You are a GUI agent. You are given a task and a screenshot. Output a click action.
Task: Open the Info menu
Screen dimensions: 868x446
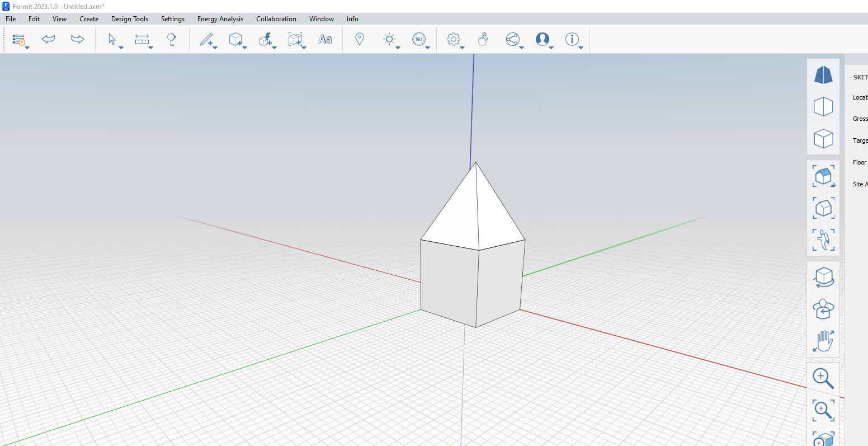(352, 19)
